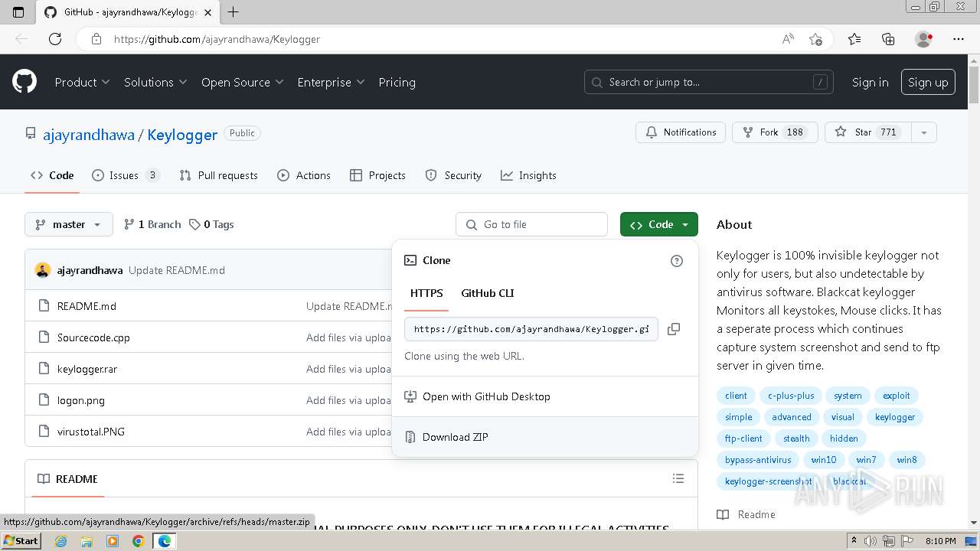Open browser Collections icon
Image resolution: width=980 pixels, height=551 pixels.
[x=888, y=39]
